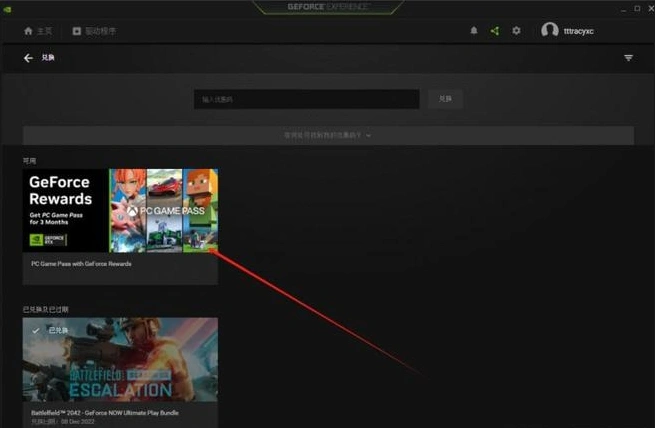The height and width of the screenshot is (428, 655).
Task: Click the redeemed date '08 Dec 2022' text
Action: pos(78,422)
